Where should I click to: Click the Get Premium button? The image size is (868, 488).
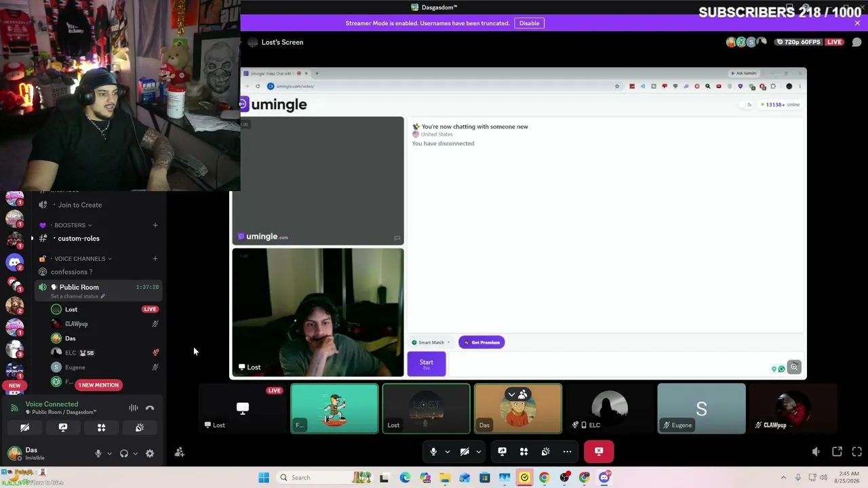point(481,342)
